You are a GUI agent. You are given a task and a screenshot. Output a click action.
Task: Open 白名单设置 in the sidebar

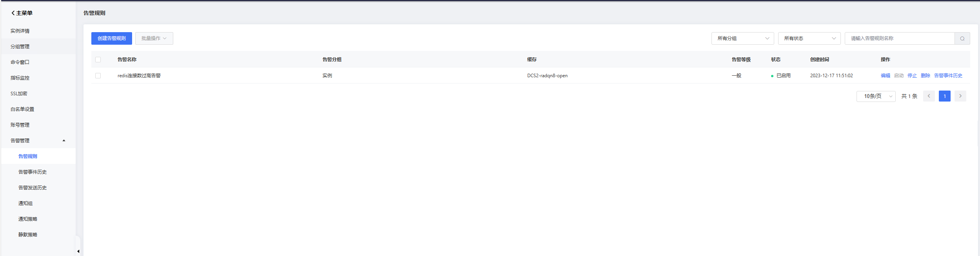(x=38, y=109)
